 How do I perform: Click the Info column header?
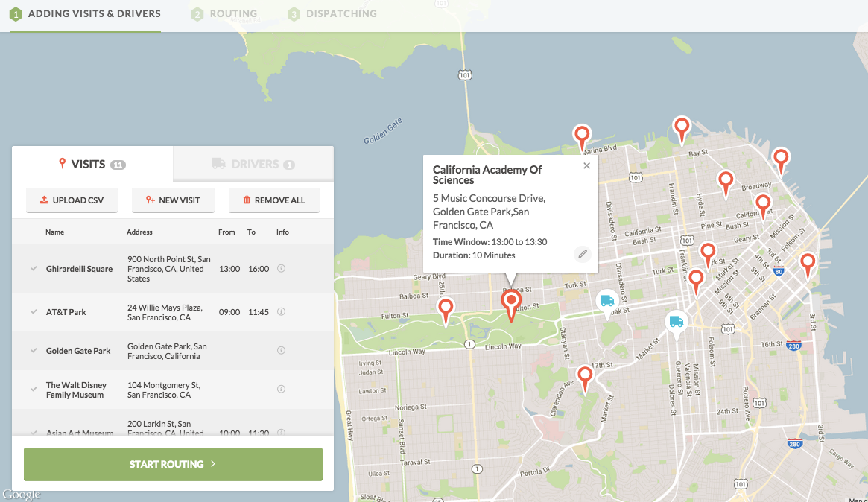click(282, 232)
